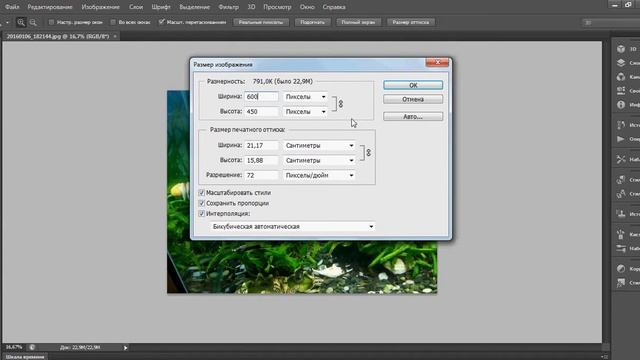Click the pixel width field showing 600
The image size is (640, 360).
[261, 97]
